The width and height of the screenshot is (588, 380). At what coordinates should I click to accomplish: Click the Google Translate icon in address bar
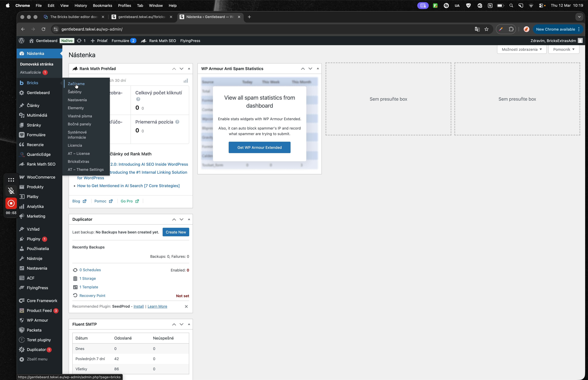[x=477, y=29]
